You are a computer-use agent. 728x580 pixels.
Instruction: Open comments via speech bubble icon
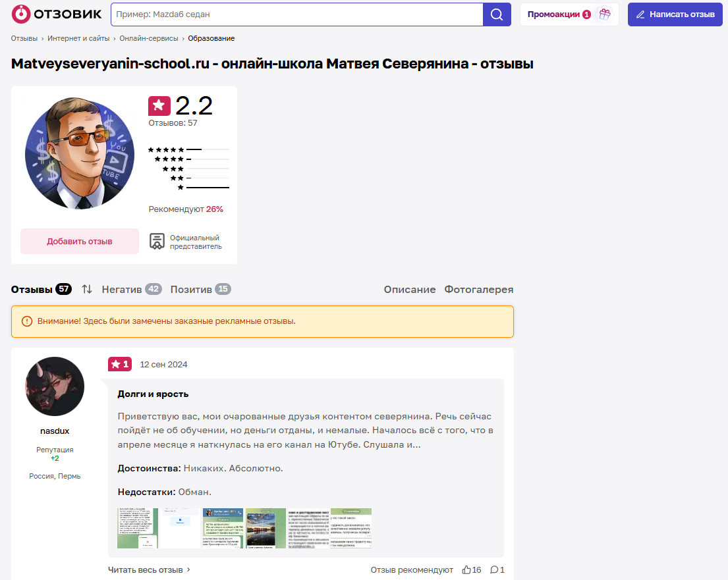coord(495,569)
